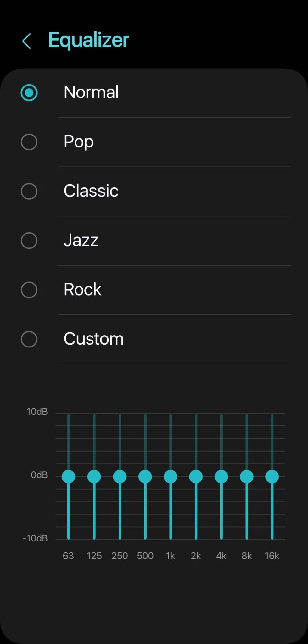This screenshot has height=644, width=308.
Task: Select the Jazz equalizer preset
Action: click(x=29, y=241)
